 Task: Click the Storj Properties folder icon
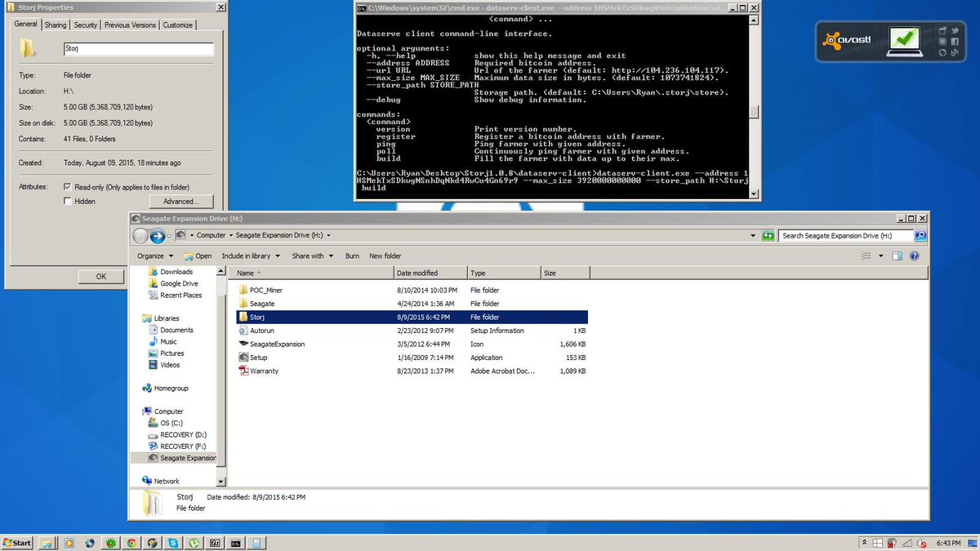(x=29, y=50)
